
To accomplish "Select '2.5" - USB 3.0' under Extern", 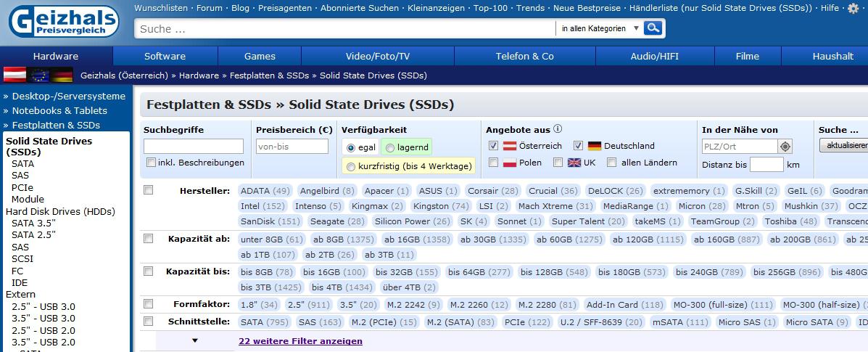I will pos(44,306).
